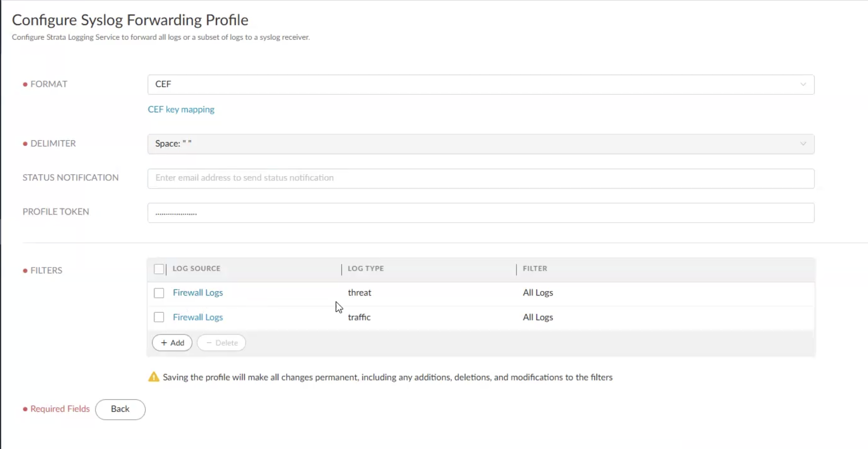This screenshot has height=449, width=868.
Task: Focus the status notification email field
Action: click(x=480, y=178)
